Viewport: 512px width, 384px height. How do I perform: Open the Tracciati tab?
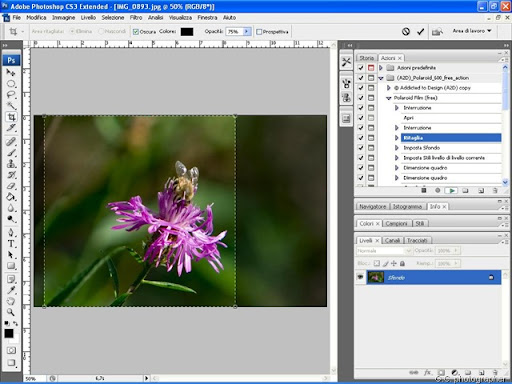pos(417,240)
